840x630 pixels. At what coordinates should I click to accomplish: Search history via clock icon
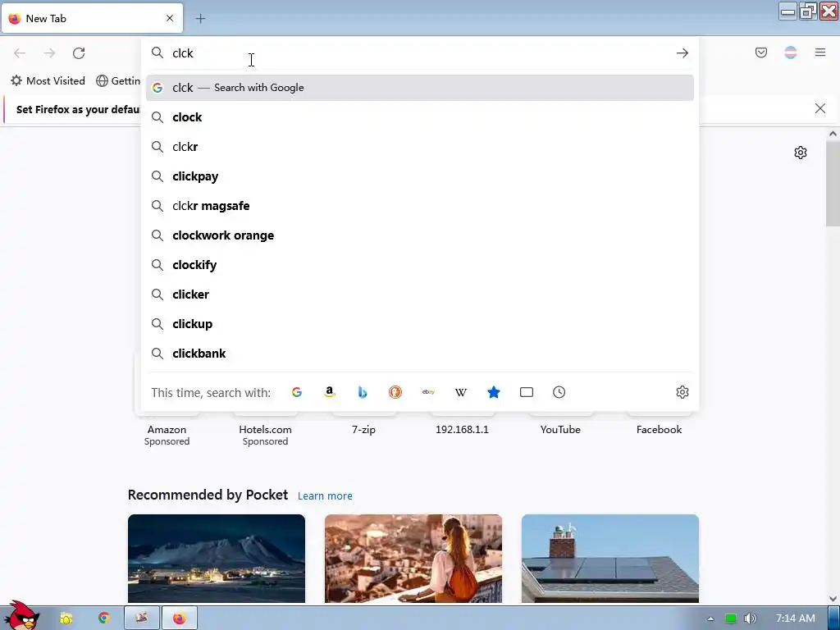pyautogui.click(x=559, y=392)
